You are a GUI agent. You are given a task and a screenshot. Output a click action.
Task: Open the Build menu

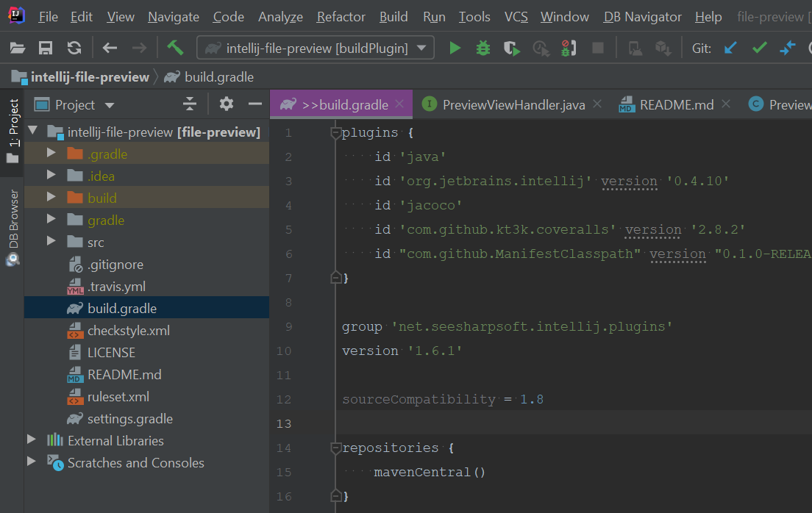click(x=393, y=17)
